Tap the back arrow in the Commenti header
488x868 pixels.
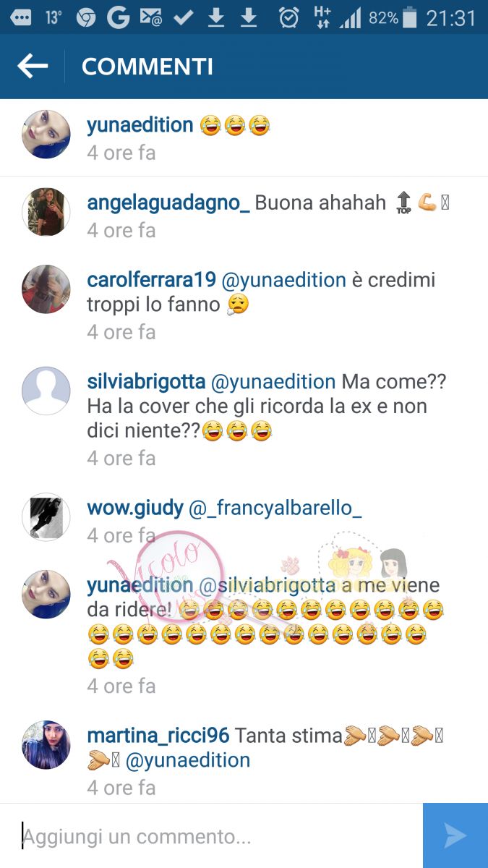click(33, 67)
